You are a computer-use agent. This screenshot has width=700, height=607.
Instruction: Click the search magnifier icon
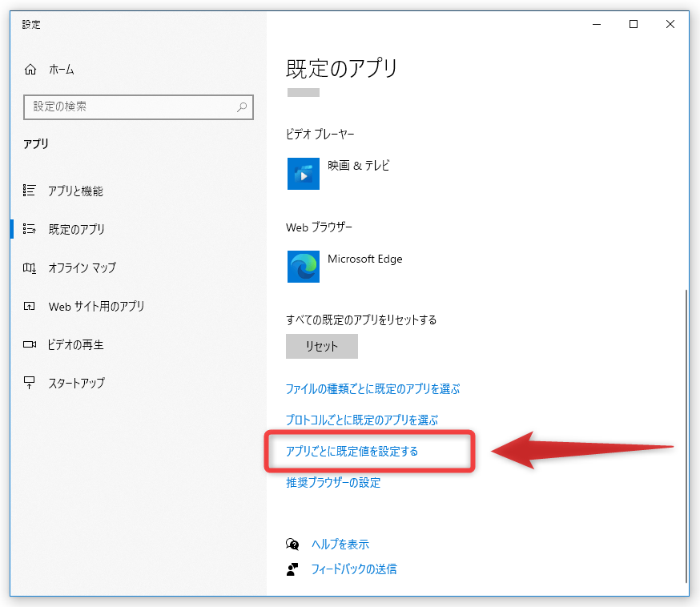click(x=242, y=107)
